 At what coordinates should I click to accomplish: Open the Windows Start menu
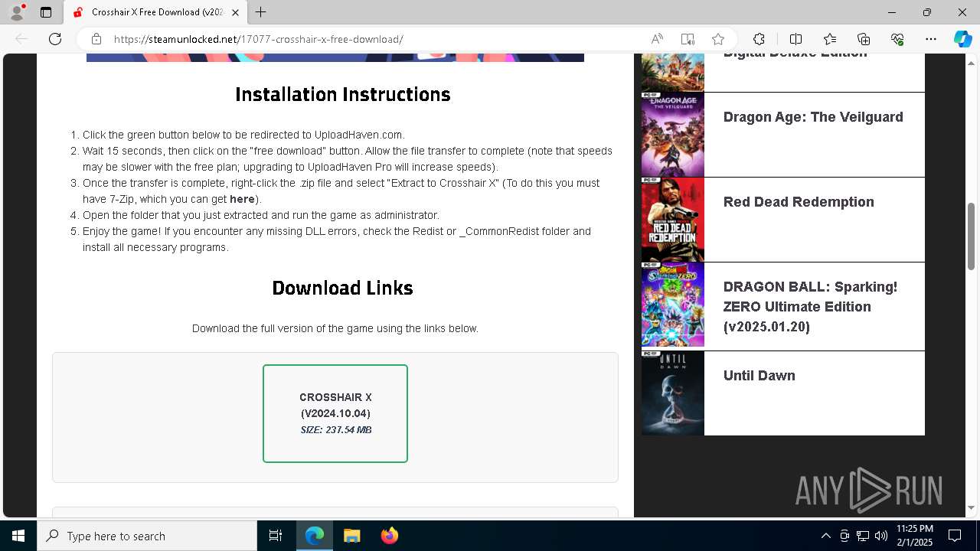18,536
